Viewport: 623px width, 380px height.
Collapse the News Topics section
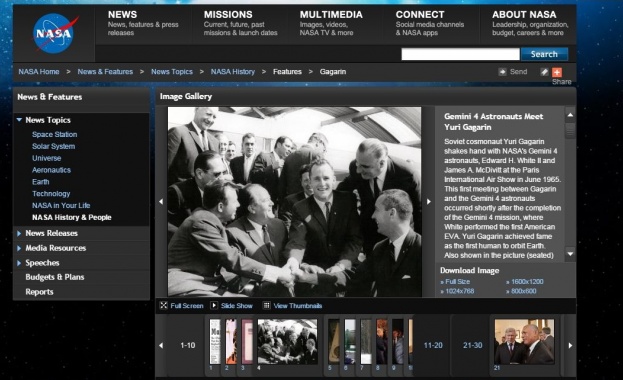(19, 120)
